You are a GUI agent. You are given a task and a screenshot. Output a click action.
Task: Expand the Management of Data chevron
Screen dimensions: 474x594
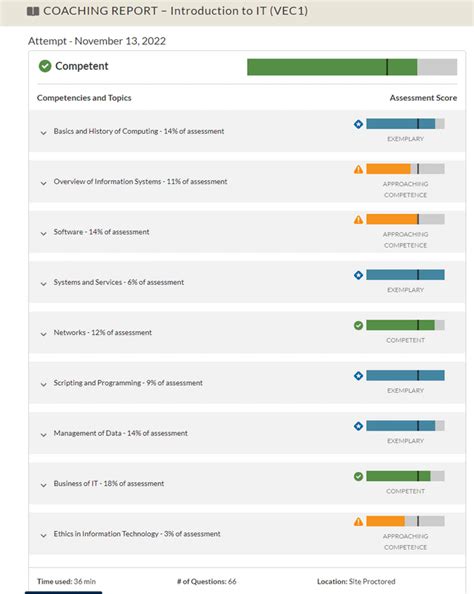point(44,435)
